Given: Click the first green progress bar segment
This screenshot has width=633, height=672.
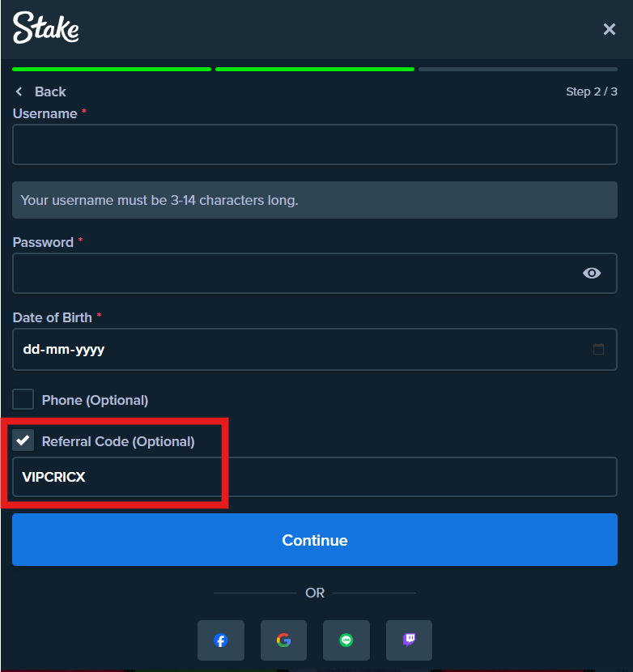Looking at the screenshot, I should point(111,70).
